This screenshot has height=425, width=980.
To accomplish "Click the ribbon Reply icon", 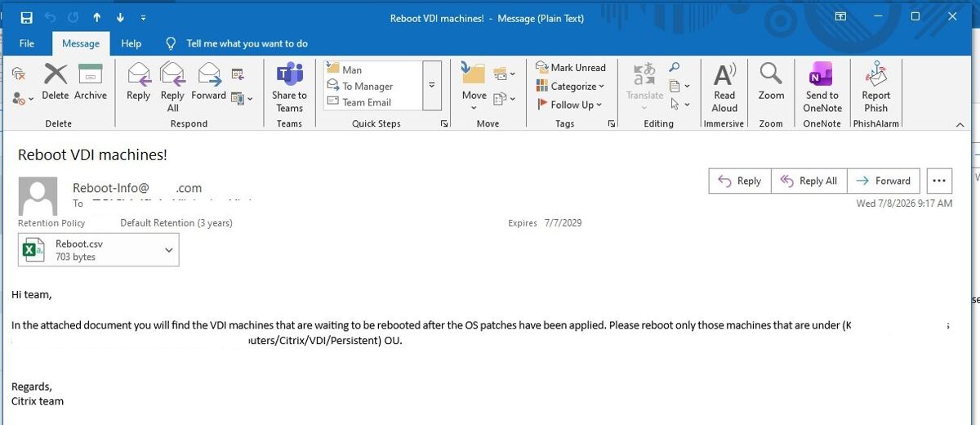I will (139, 82).
